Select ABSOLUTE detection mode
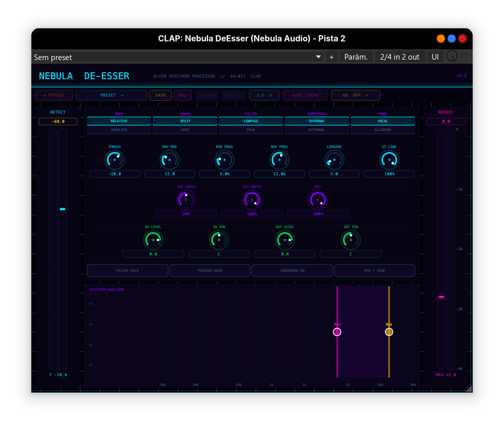This screenshot has height=427, width=504. (119, 130)
